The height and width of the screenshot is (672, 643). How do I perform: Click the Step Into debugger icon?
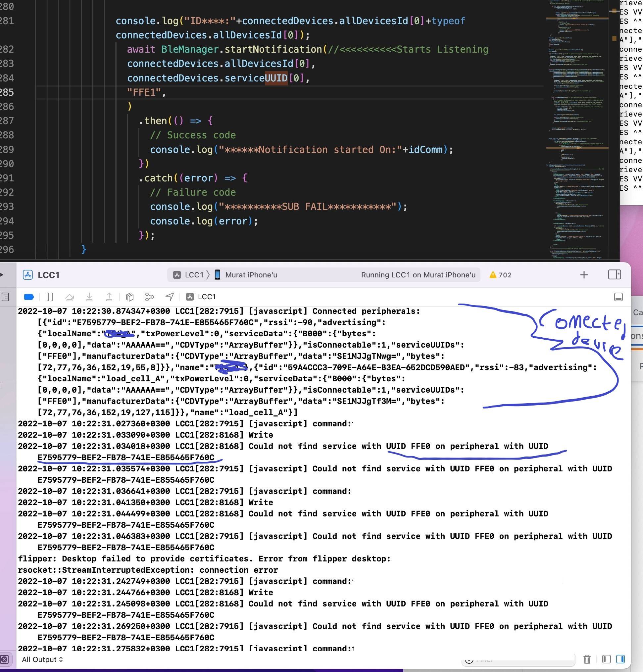(x=89, y=297)
